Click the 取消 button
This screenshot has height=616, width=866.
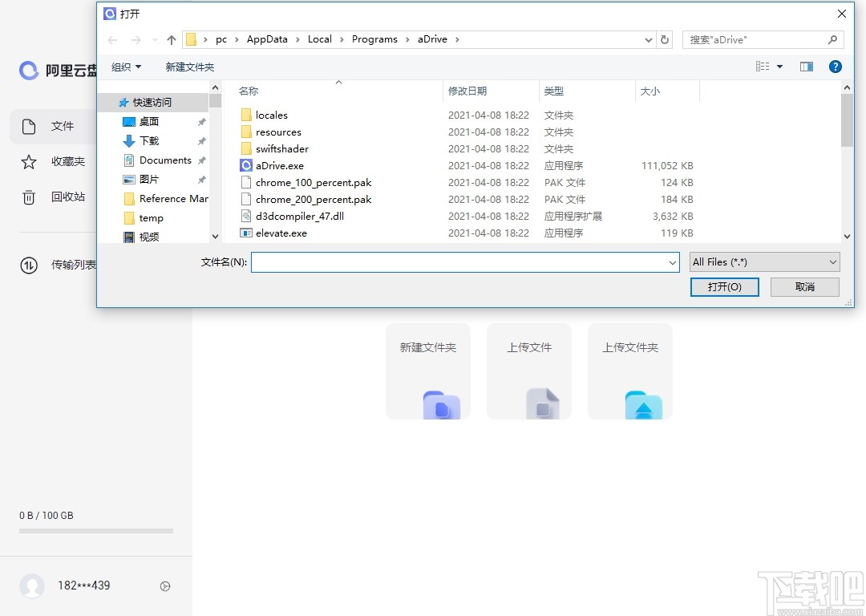pos(805,286)
